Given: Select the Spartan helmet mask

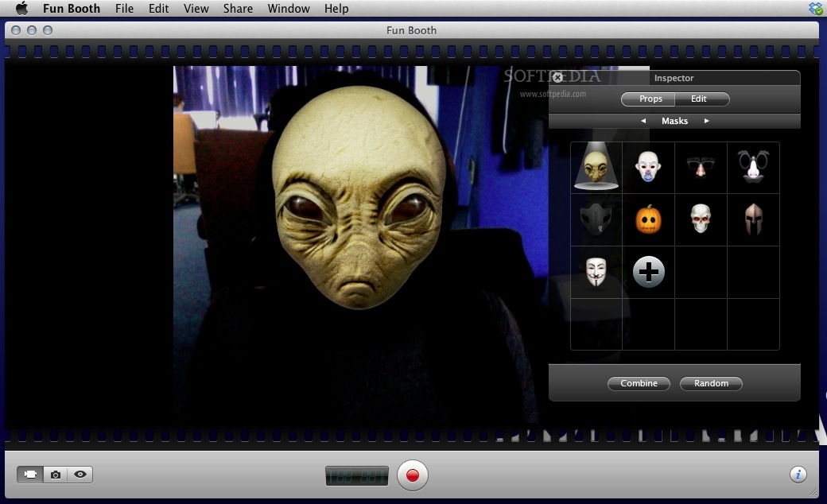Looking at the screenshot, I should click(x=753, y=219).
